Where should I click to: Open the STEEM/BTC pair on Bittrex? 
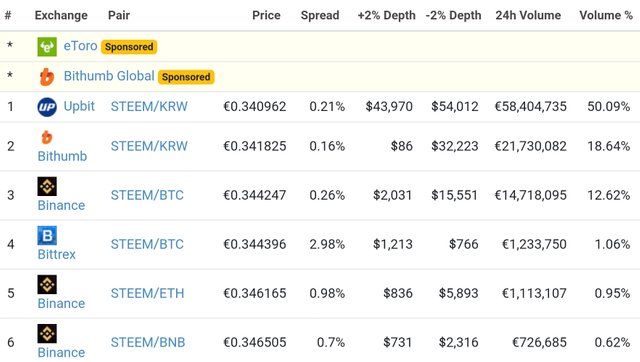pyautogui.click(x=147, y=244)
